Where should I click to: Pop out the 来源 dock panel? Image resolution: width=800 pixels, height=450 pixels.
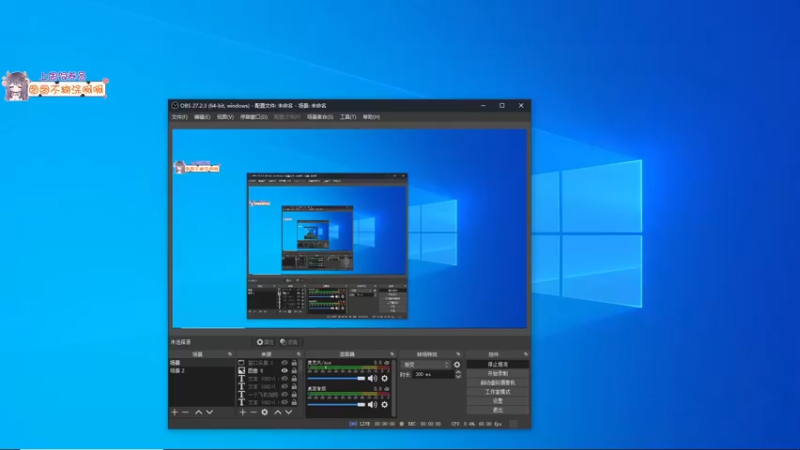[x=298, y=354]
